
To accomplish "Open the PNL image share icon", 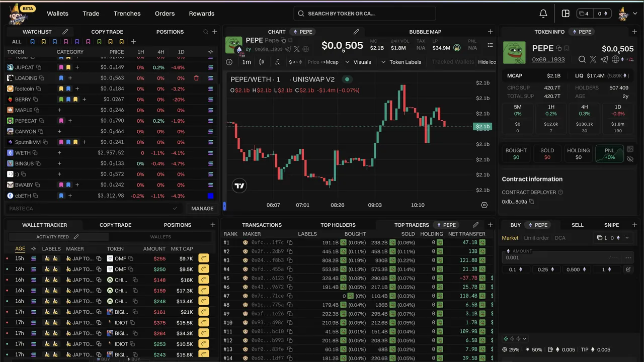I will 630,149.
